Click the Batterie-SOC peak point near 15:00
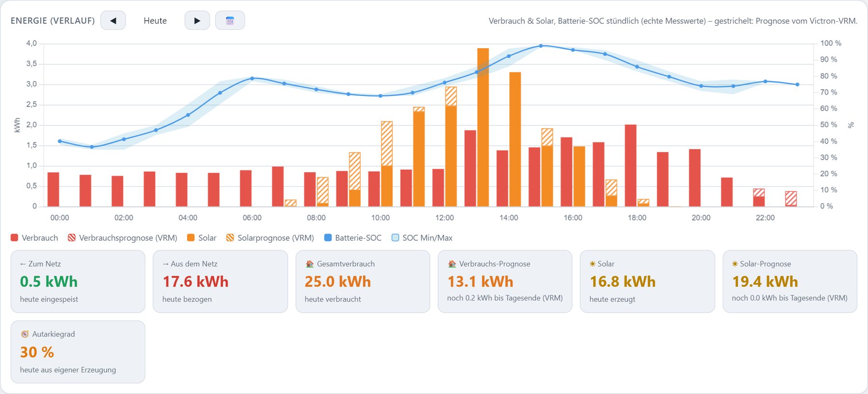The height and width of the screenshot is (394, 868). click(541, 46)
